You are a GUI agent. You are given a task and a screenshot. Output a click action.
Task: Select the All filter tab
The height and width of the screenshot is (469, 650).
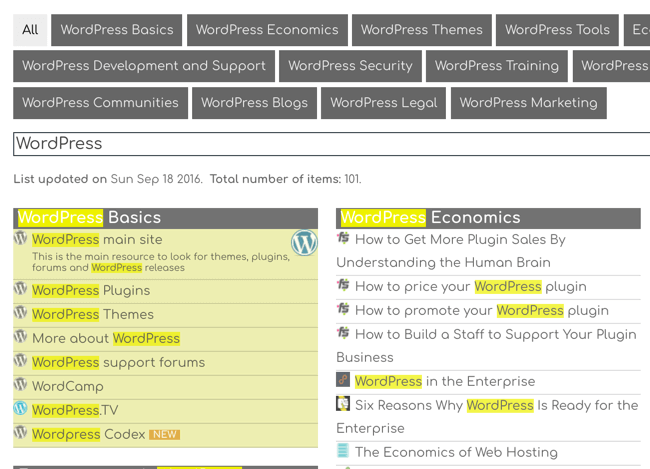pos(30,30)
